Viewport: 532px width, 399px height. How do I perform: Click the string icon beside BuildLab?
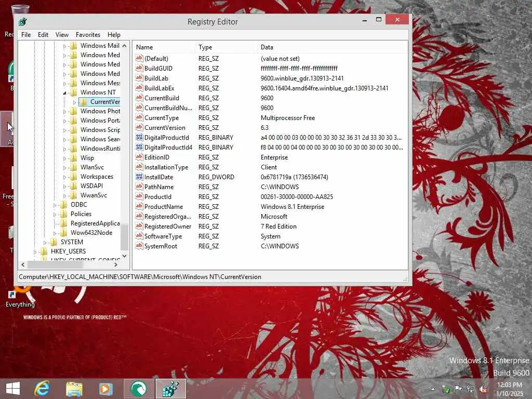(x=139, y=78)
